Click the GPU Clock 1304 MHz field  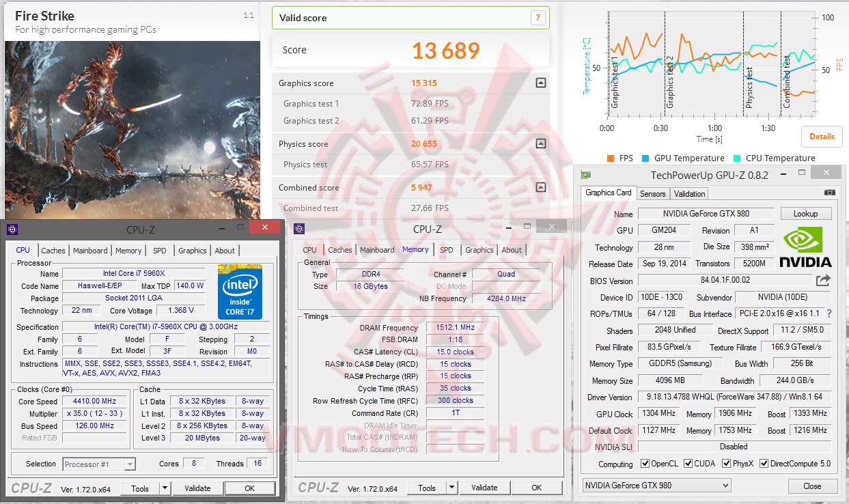tap(658, 413)
